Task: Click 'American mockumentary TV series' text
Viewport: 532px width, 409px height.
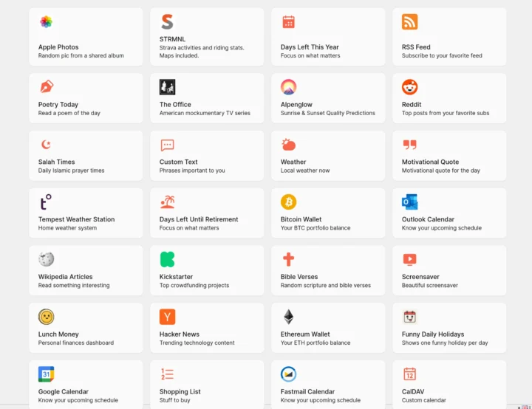Action: (x=205, y=113)
